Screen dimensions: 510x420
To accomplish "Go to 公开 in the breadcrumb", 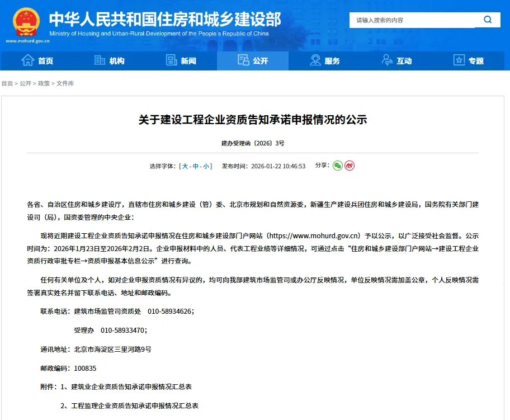I will coord(25,84).
